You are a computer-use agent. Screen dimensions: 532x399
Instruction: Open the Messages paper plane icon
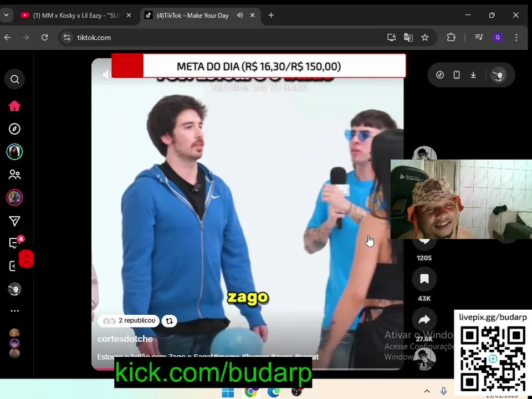point(14,221)
